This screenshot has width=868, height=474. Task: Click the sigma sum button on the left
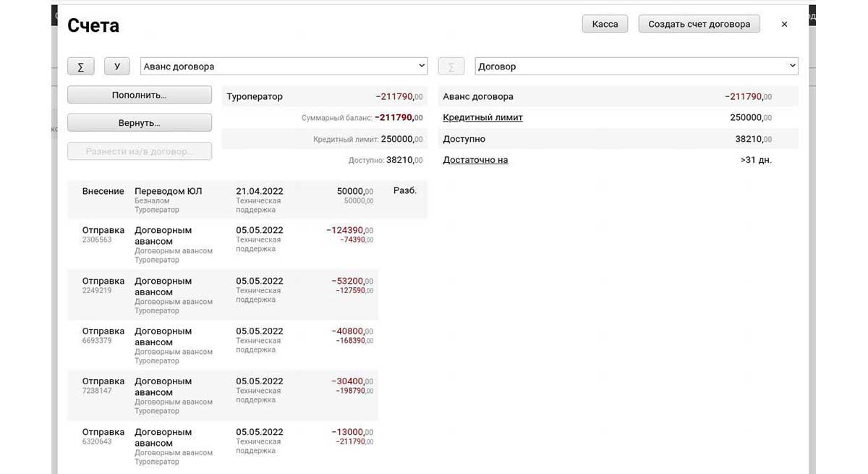click(x=80, y=67)
